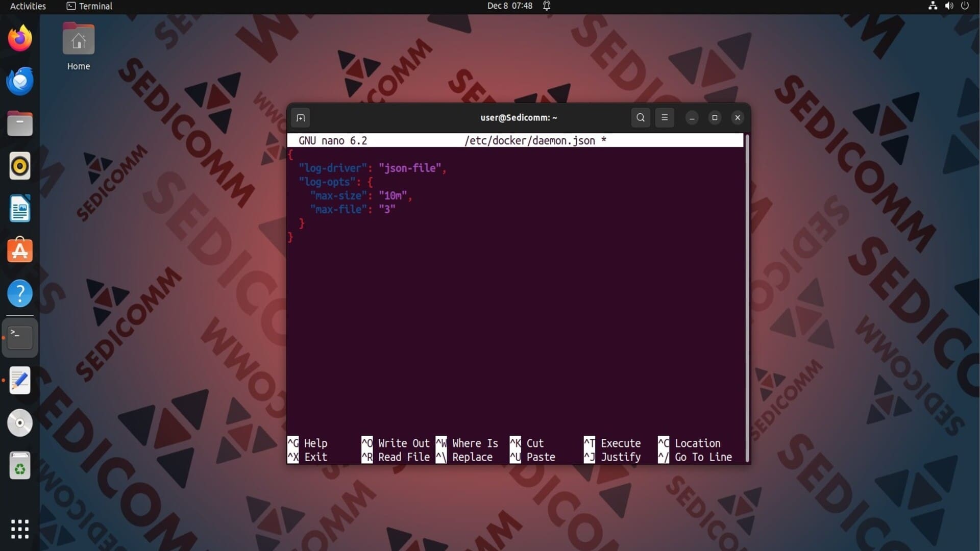The width and height of the screenshot is (980, 551).
Task: Open new tab in terminal
Action: 301,118
